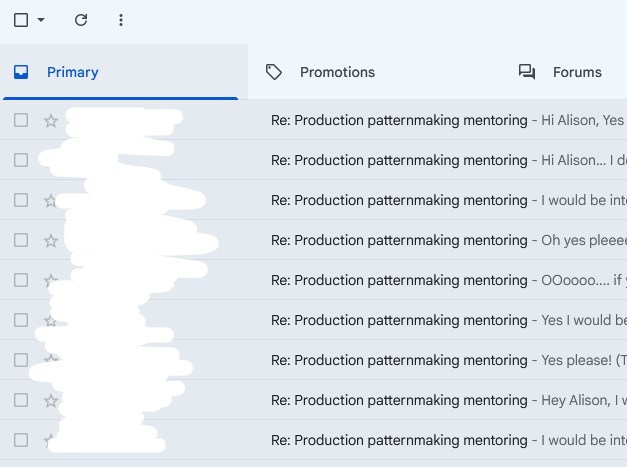Open the email previewed "Oh yes pleee"
The width and height of the screenshot is (627, 467).
(x=314, y=240)
